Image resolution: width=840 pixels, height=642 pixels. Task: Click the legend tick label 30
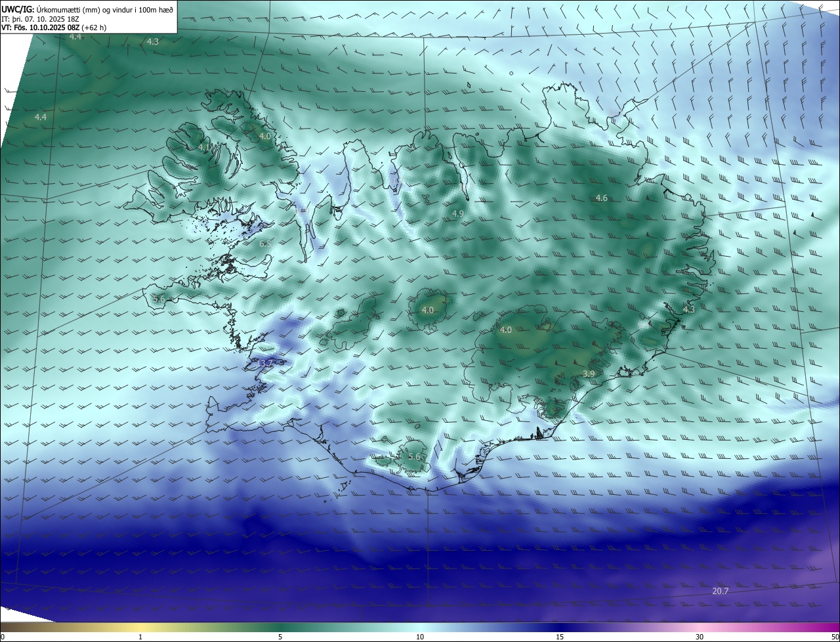(x=700, y=637)
